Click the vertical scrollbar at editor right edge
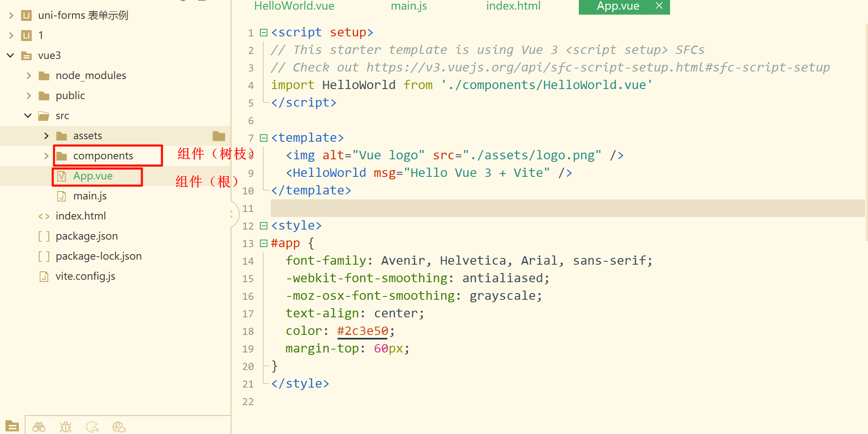The height and width of the screenshot is (434, 868). pyautogui.click(x=866, y=125)
